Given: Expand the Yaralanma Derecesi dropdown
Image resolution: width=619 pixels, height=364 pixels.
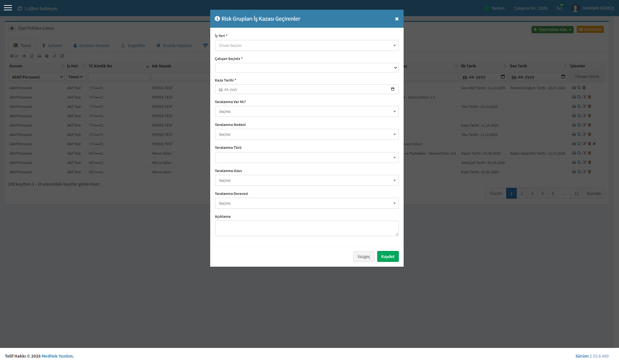Looking at the screenshot, I should (307, 203).
